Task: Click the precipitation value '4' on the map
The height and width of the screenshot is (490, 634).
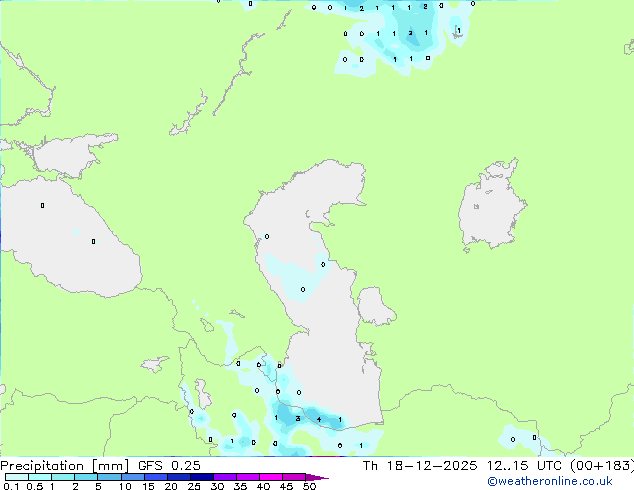Action: pos(319,419)
